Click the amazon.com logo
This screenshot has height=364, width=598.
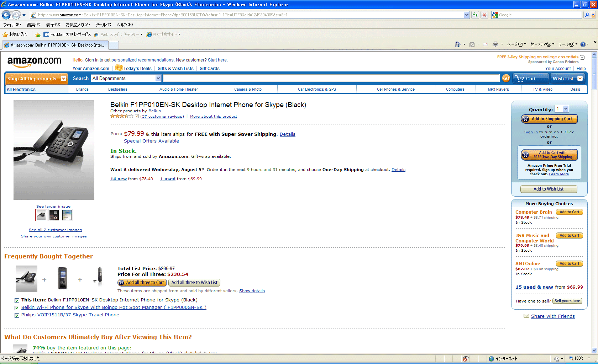pyautogui.click(x=34, y=62)
